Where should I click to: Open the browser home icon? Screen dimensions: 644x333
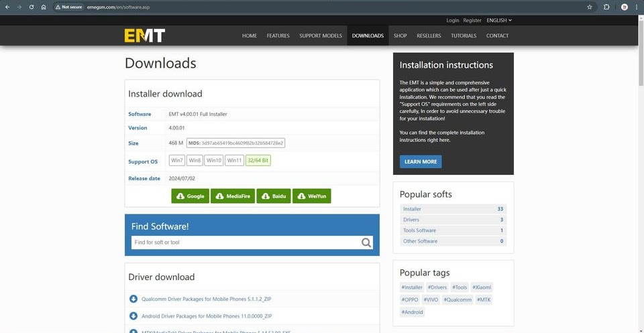pos(44,7)
